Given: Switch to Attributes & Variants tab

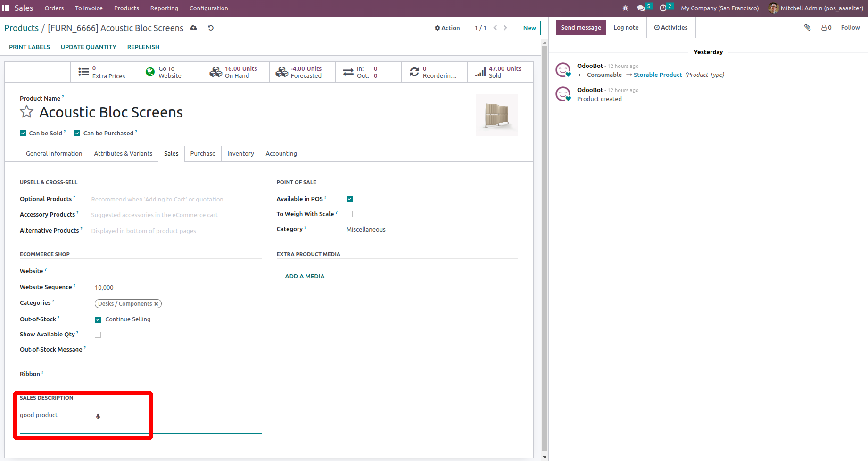Looking at the screenshot, I should click(x=123, y=154).
